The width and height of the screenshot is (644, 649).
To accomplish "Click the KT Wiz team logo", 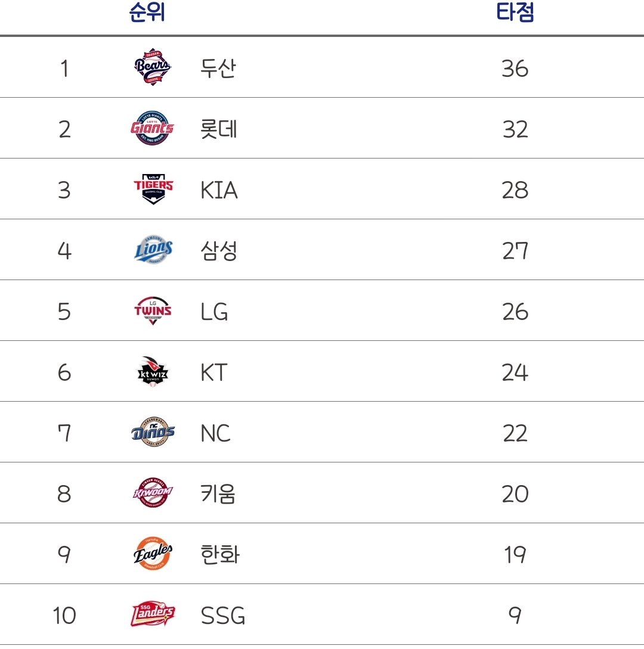I will 153,372.
